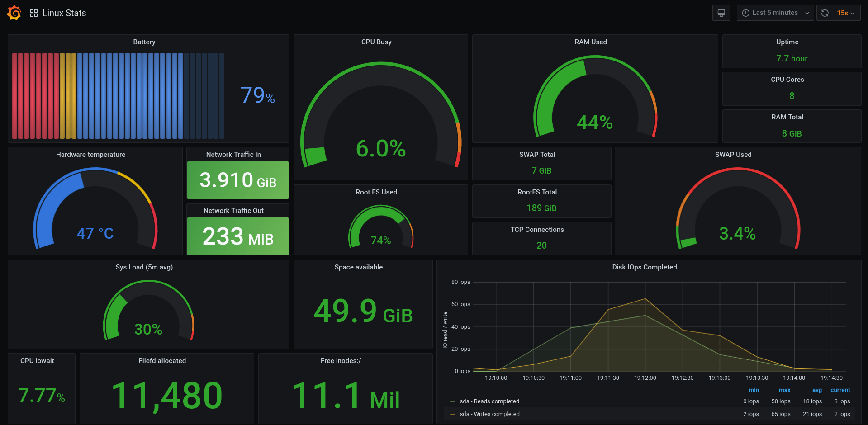868x425 pixels.
Task: Open the RAM Used panel menu
Action: point(591,42)
